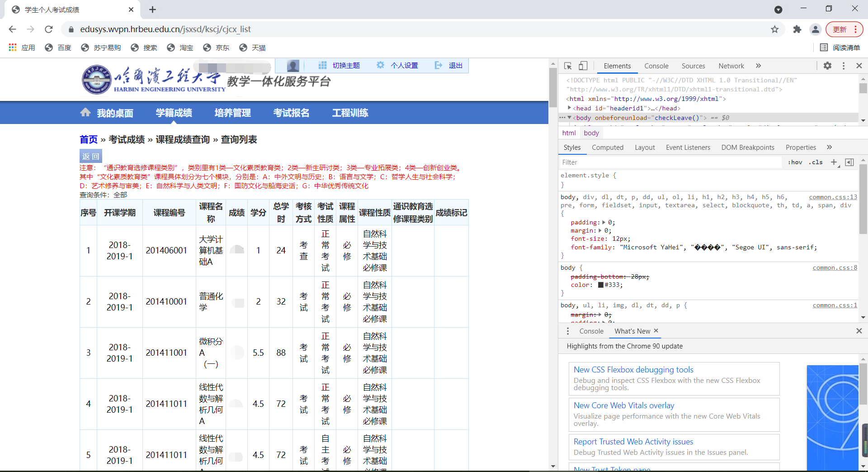Click the 退出 logout icon

pyautogui.click(x=439, y=65)
